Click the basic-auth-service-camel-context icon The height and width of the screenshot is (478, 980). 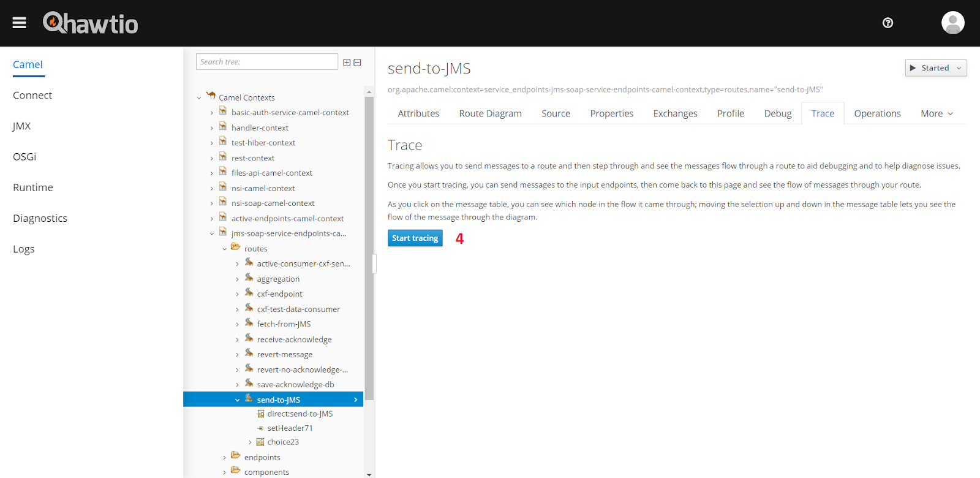coord(223,111)
